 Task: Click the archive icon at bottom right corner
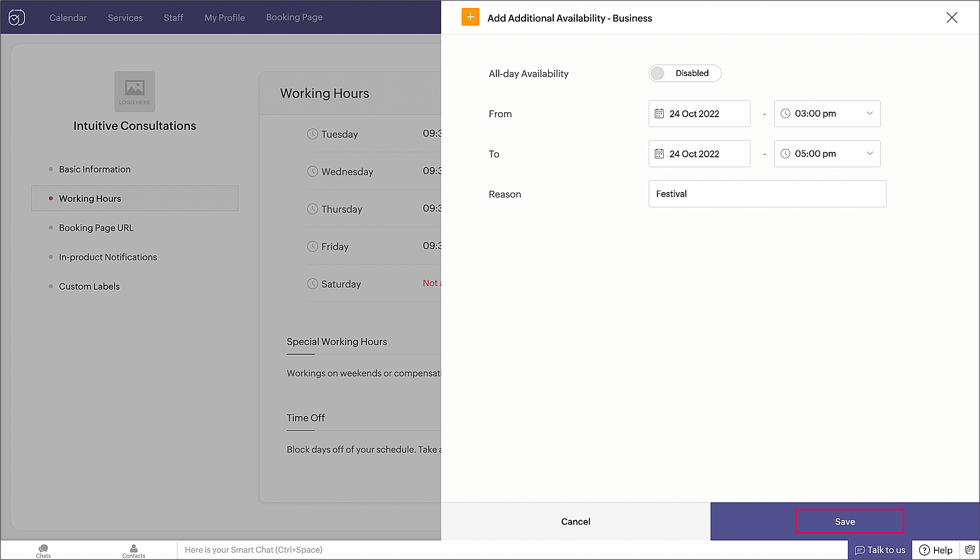(970, 550)
